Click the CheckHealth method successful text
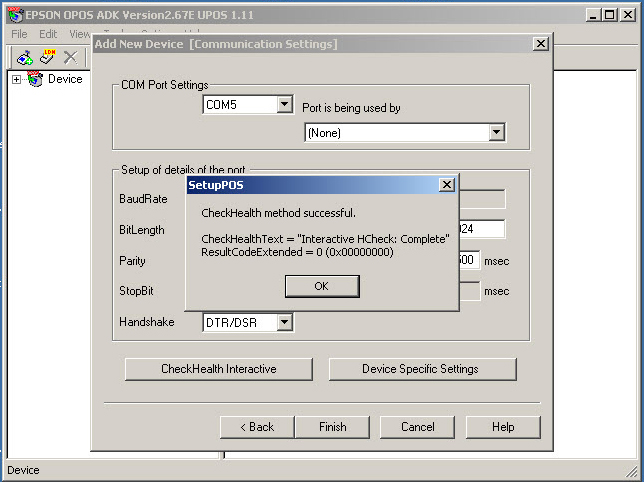This screenshot has width=644, height=482. coord(278,213)
